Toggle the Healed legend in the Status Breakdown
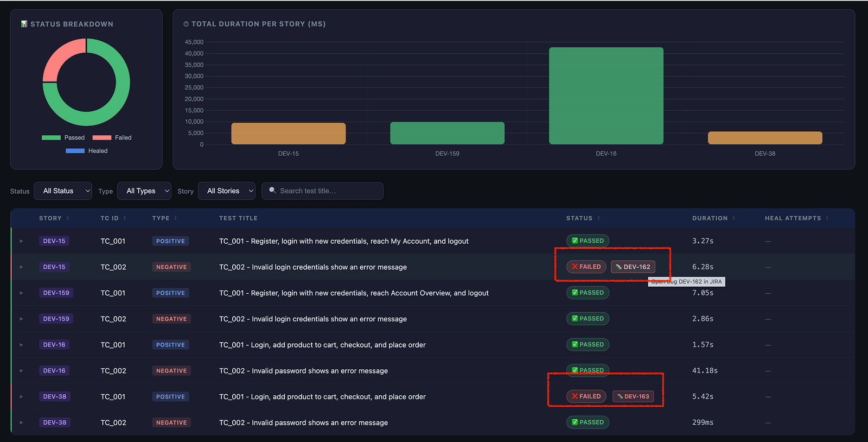The image size is (868, 442). click(87, 151)
